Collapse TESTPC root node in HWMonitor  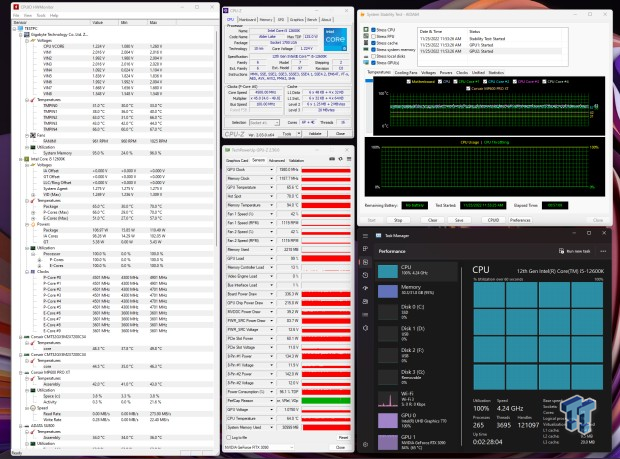click(x=15, y=28)
